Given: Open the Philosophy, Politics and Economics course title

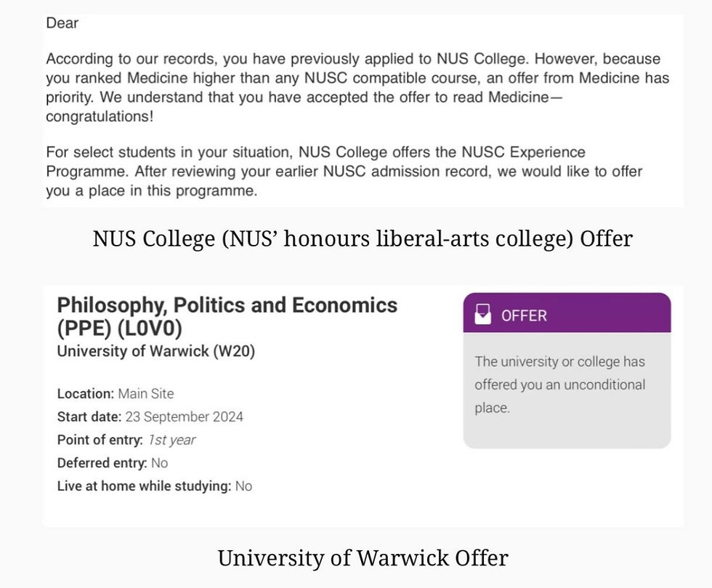Looking at the screenshot, I should pyautogui.click(x=227, y=305).
